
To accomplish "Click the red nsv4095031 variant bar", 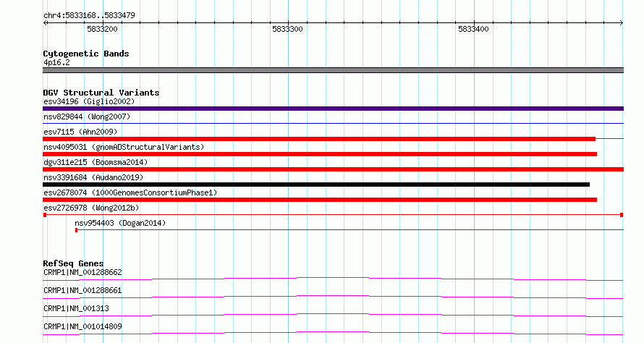I will click(x=320, y=154).
